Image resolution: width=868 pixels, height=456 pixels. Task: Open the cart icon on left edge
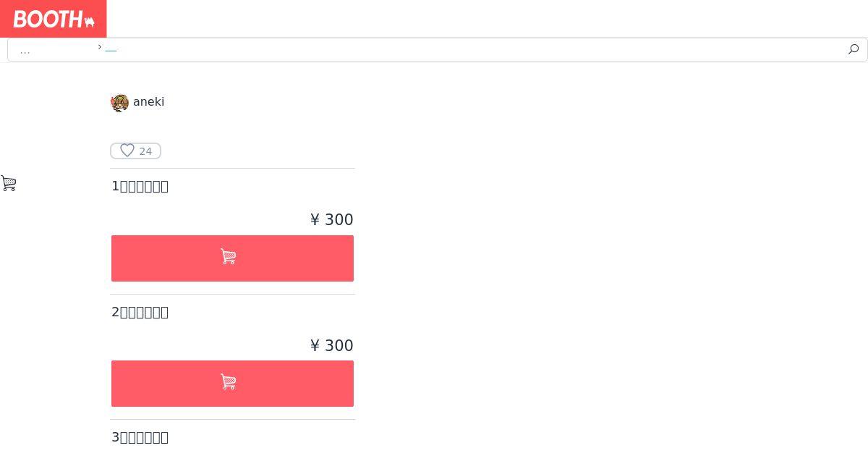(9, 183)
